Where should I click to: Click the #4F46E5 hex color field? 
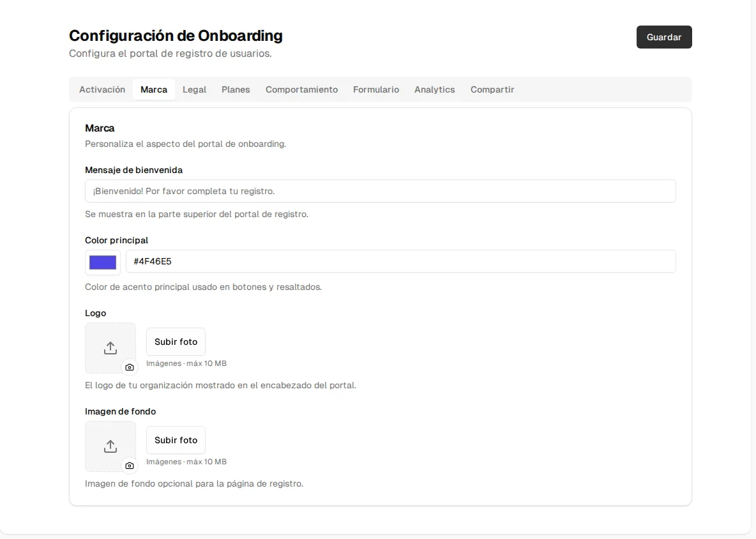pyautogui.click(x=400, y=261)
